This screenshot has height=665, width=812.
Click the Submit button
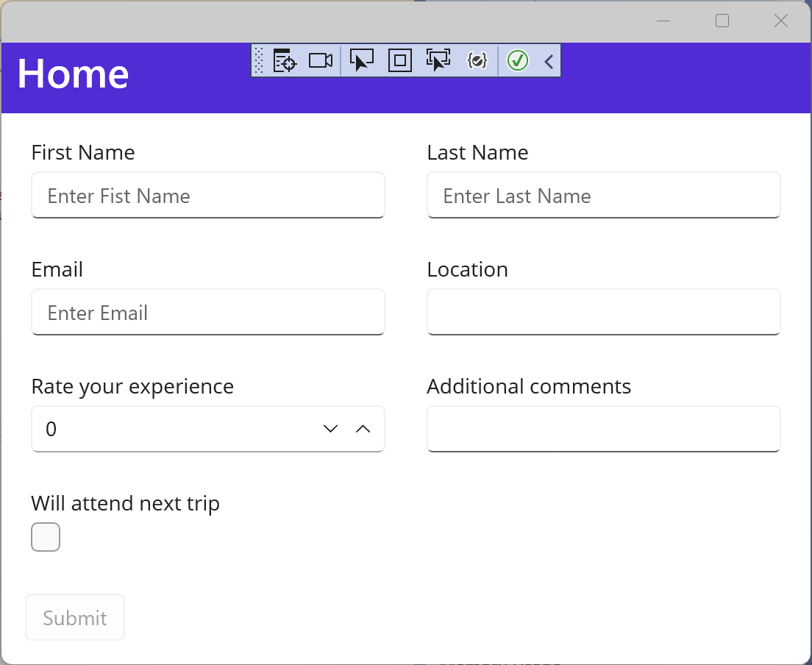click(x=75, y=617)
